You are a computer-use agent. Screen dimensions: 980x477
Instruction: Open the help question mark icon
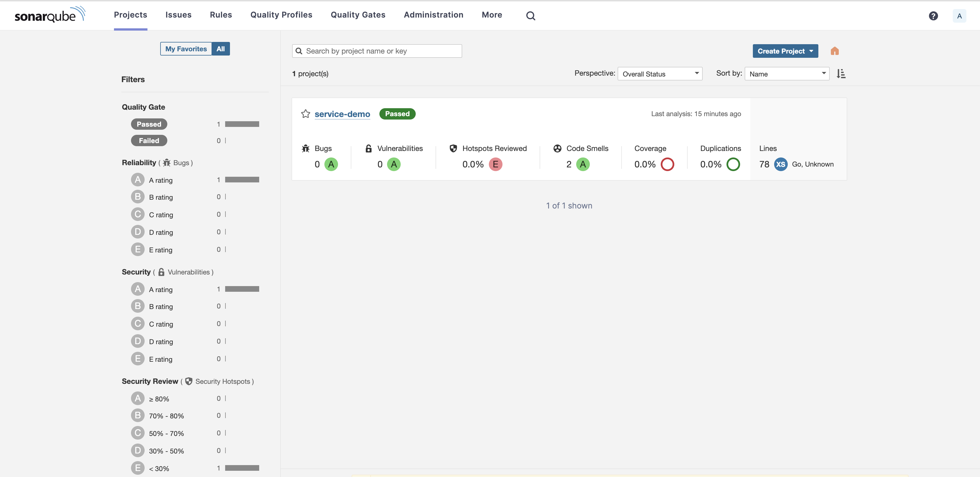[933, 16]
